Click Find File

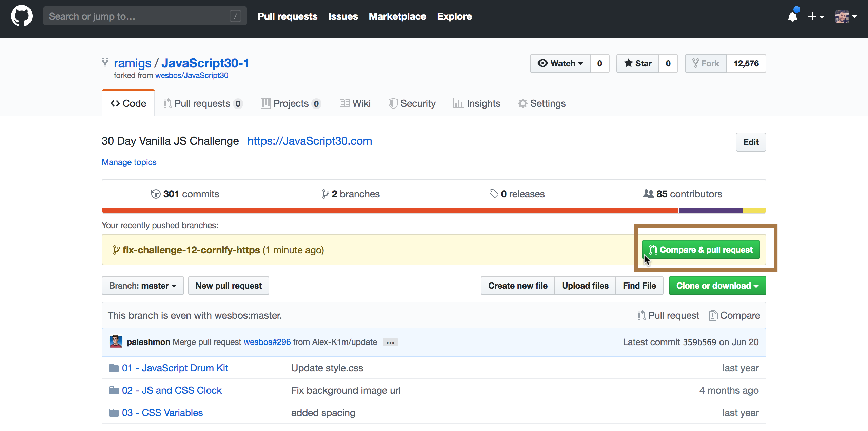point(639,286)
